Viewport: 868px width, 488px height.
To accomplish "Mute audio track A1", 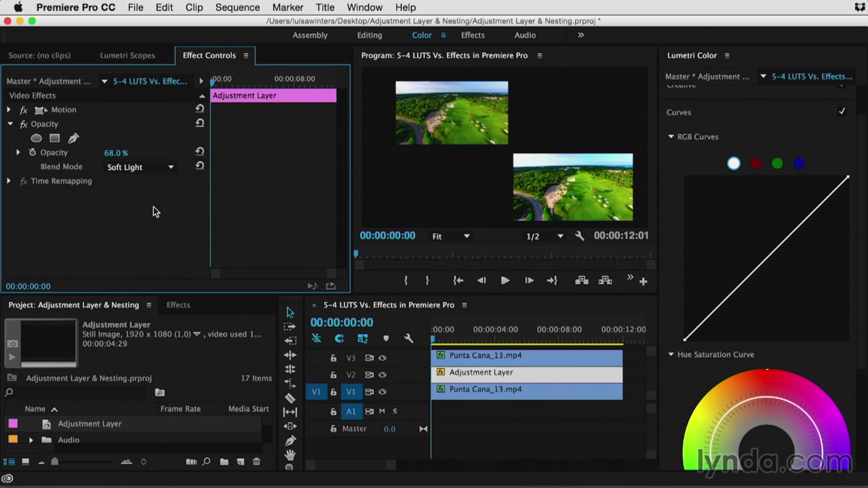I will tap(382, 411).
